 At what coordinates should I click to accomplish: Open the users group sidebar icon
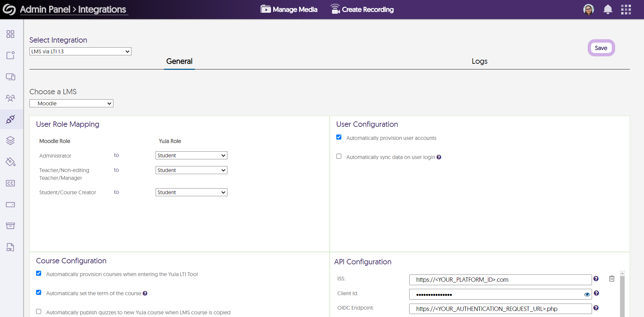tap(10, 98)
